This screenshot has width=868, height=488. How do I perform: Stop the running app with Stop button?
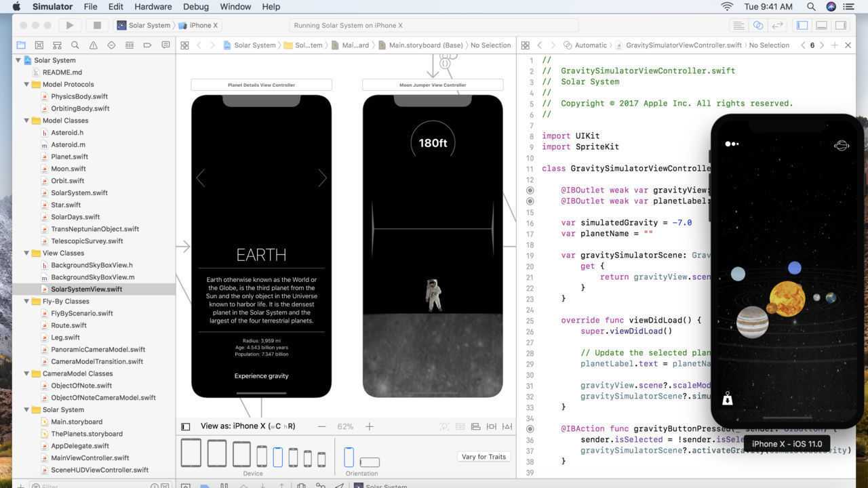point(97,25)
